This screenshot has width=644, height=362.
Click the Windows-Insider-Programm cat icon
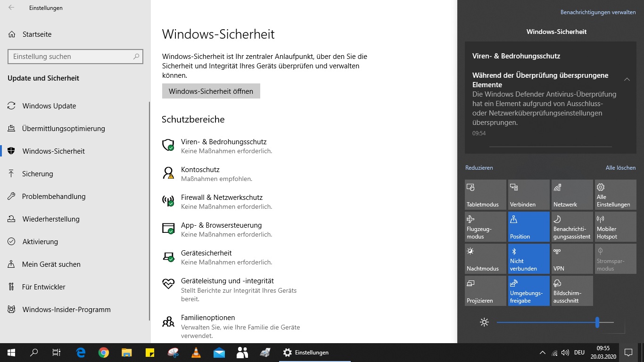tap(11, 310)
